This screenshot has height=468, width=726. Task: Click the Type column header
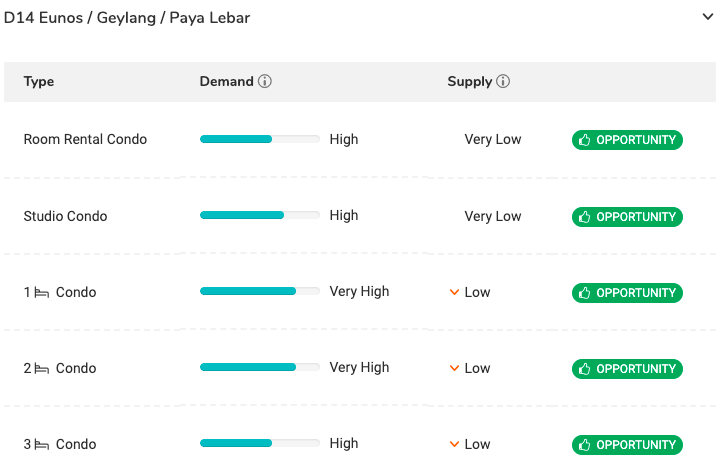coord(39,82)
